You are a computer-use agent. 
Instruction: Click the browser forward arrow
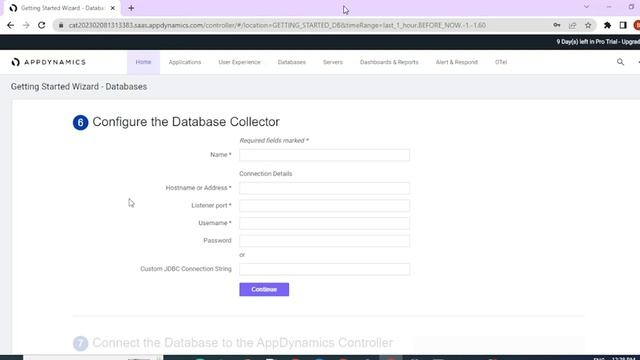tap(26, 25)
